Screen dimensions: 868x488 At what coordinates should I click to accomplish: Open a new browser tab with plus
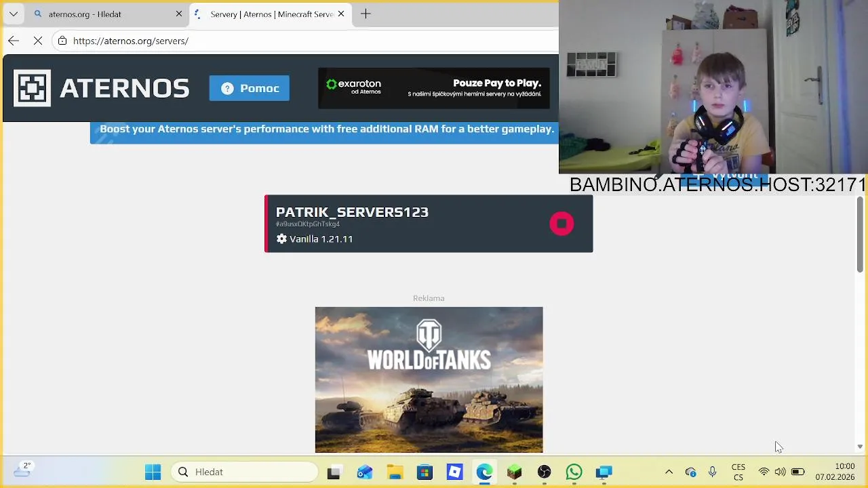tap(366, 14)
